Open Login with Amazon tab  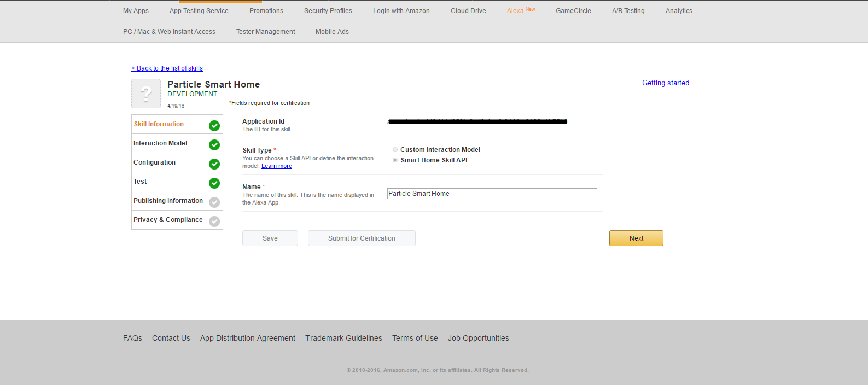401,11
